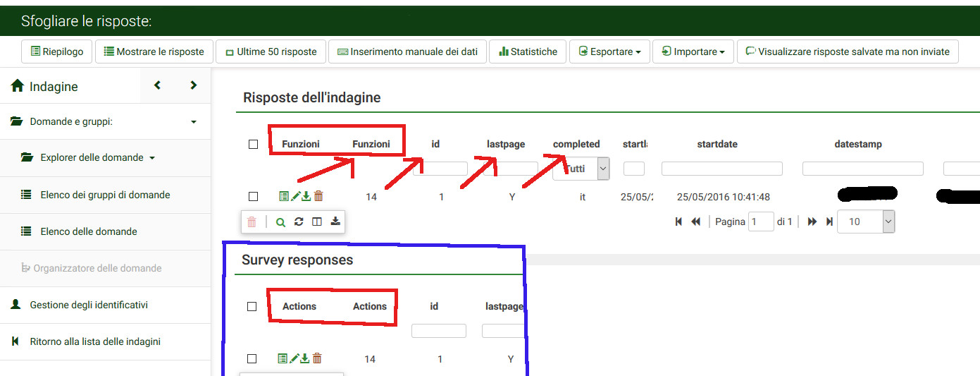Open Gestione degli identificativi in the sidebar

click(89, 305)
